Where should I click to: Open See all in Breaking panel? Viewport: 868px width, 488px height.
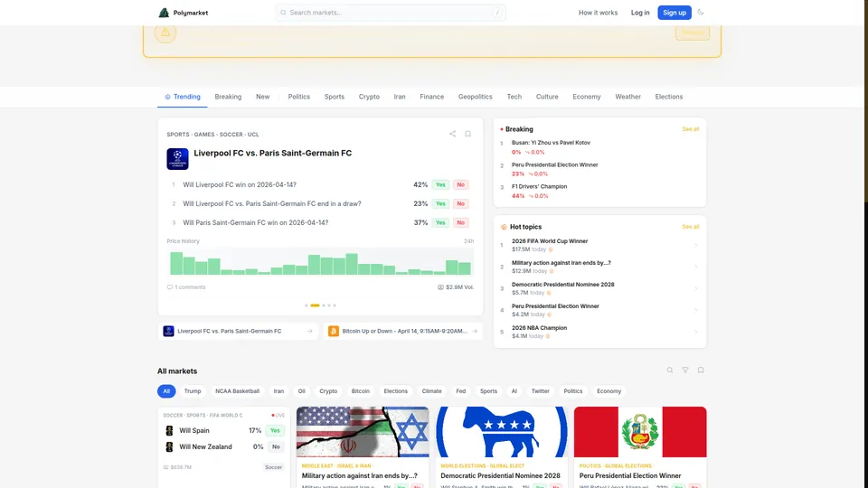pyautogui.click(x=690, y=129)
